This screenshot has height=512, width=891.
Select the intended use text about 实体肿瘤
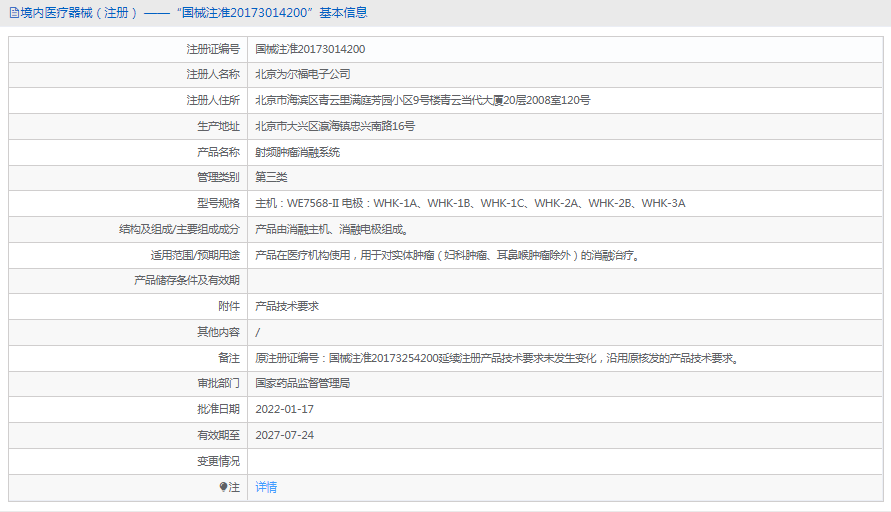coord(448,256)
